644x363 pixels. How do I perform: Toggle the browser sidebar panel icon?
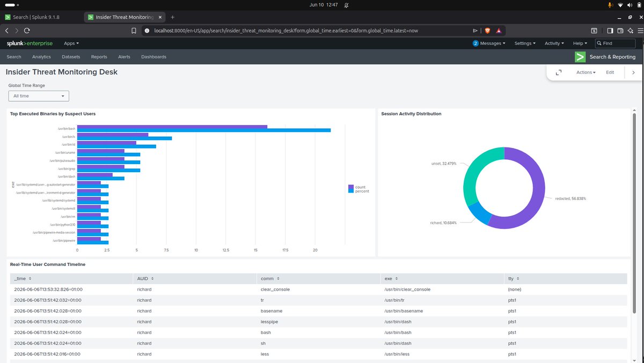(x=610, y=31)
